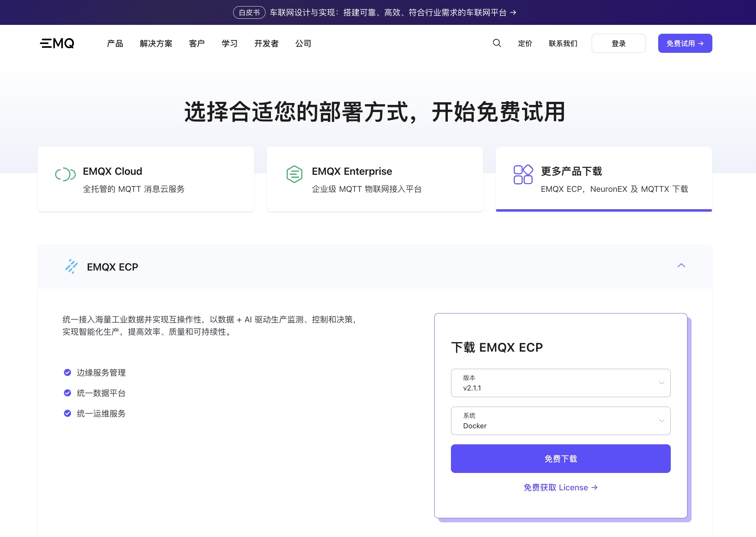The width and height of the screenshot is (756, 537).
Task: Click the 白皮书 badge
Action: coord(249,13)
